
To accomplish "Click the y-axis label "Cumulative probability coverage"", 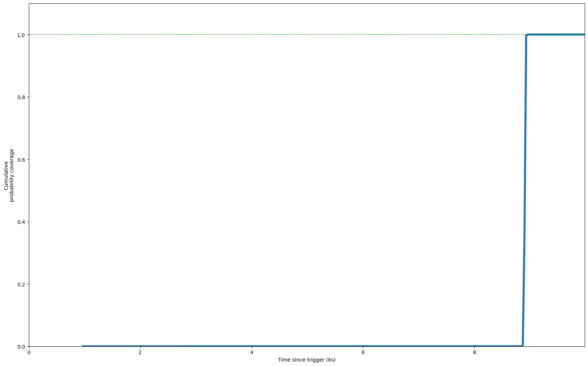I will (9, 175).
